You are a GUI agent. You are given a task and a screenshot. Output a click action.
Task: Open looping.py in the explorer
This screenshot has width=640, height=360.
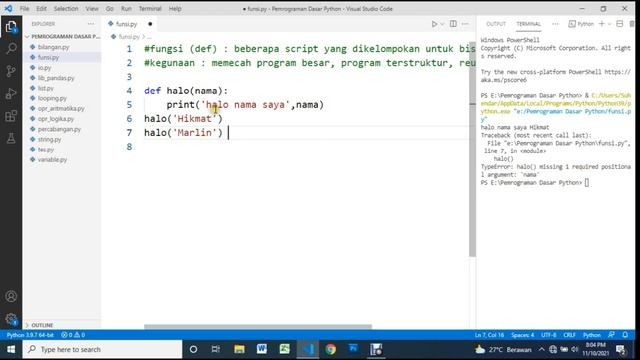[62, 98]
